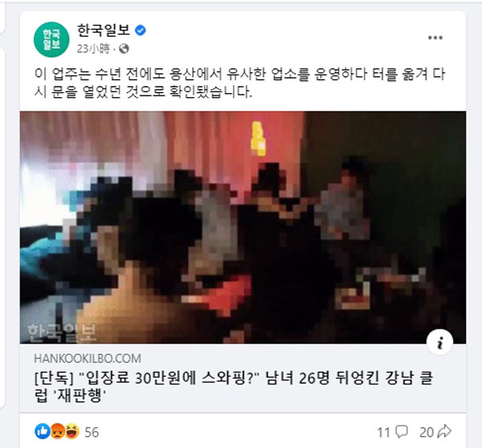Open the pixelated article preview image
The width and height of the screenshot is (482, 448).
243,227
